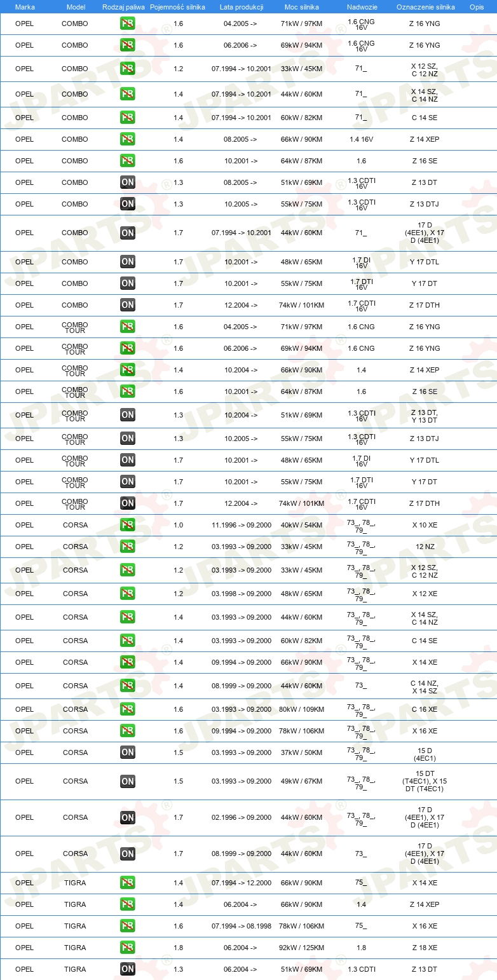This screenshot has width=497, height=980.
Task: Select the 02.1996 -> 09.2000 production date cell
Action: point(242,817)
